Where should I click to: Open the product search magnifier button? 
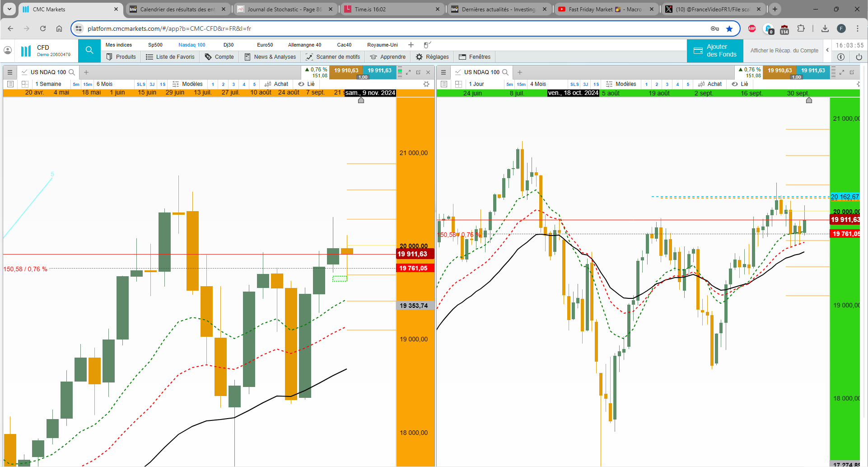click(89, 50)
